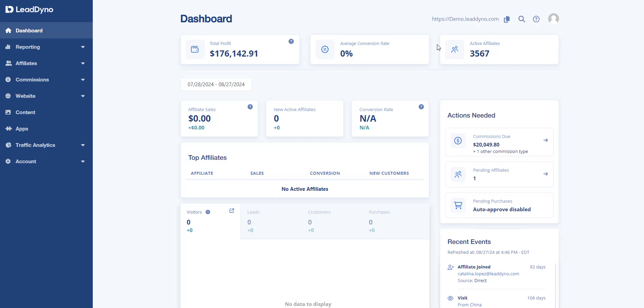Open Commissions Due arrow link
This screenshot has width=644, height=308.
point(545,140)
